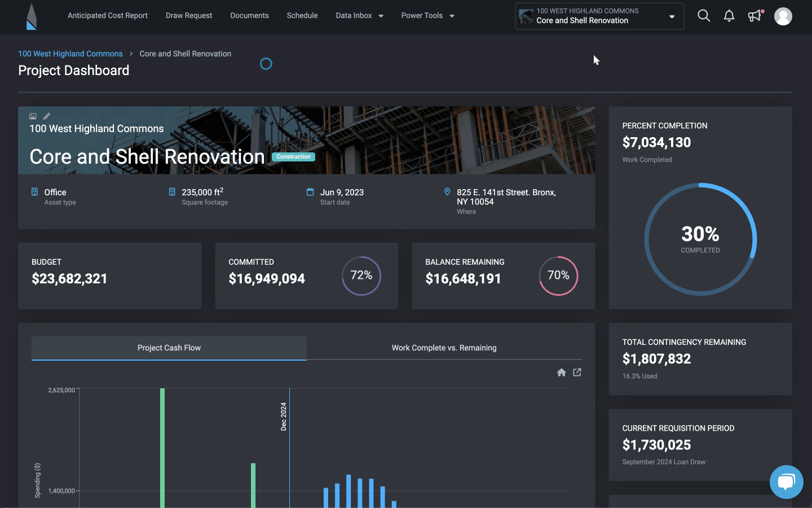This screenshot has width=812, height=508.
Task: Click the 1,400,000 axis label
Action: (61, 491)
